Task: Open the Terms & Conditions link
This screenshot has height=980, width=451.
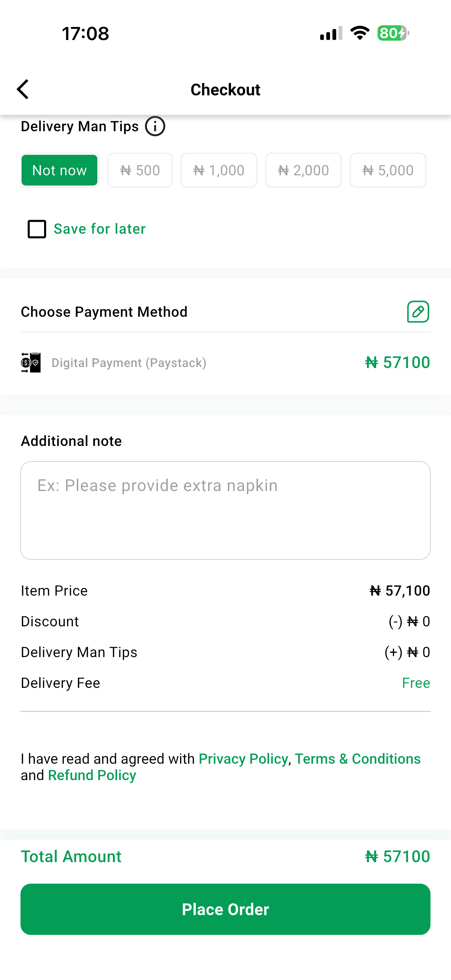Action: 358,759
